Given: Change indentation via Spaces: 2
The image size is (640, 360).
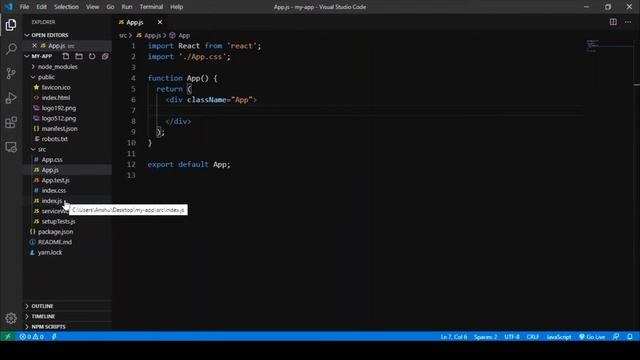Looking at the screenshot, I should (x=485, y=337).
